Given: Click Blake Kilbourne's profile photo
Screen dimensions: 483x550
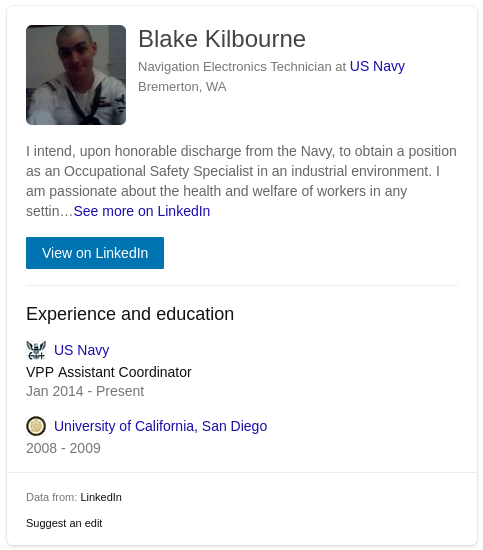Looking at the screenshot, I should [x=76, y=75].
